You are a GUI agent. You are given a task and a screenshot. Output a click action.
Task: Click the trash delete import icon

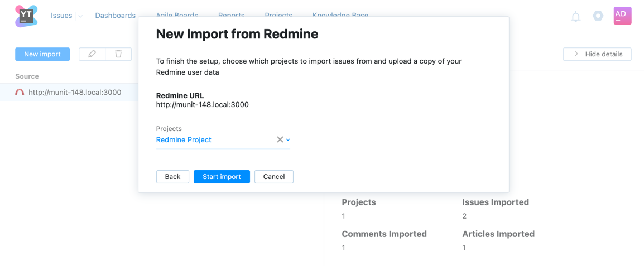click(118, 54)
